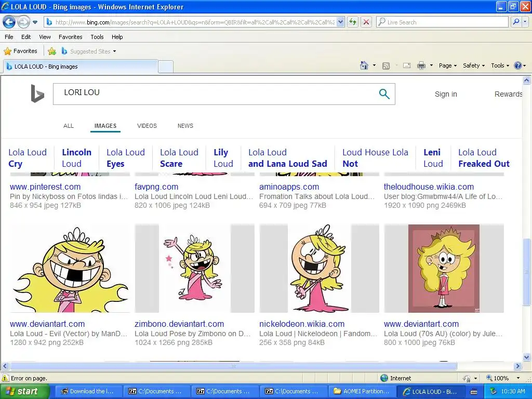Viewport: 532px width, 399px height.
Task: Expand the Home button dropdown arrow
Action: click(x=374, y=65)
